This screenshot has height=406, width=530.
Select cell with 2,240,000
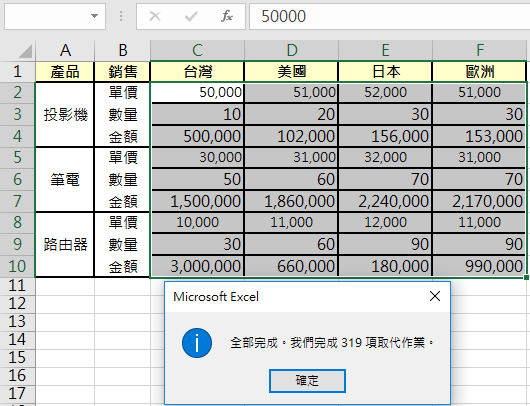point(385,201)
